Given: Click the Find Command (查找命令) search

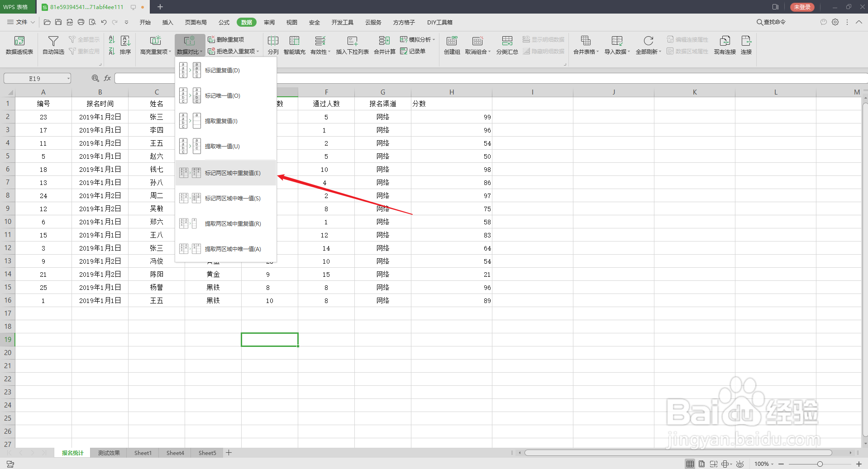Looking at the screenshot, I should [771, 22].
